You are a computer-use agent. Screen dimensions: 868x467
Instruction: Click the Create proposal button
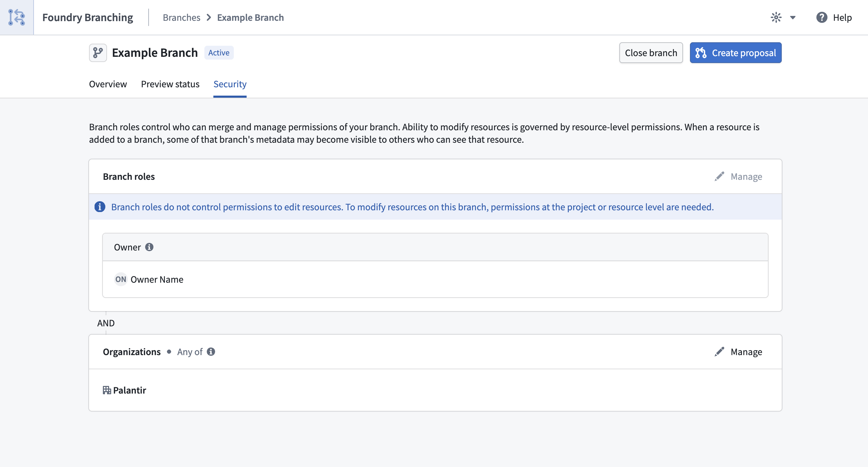[x=735, y=53]
